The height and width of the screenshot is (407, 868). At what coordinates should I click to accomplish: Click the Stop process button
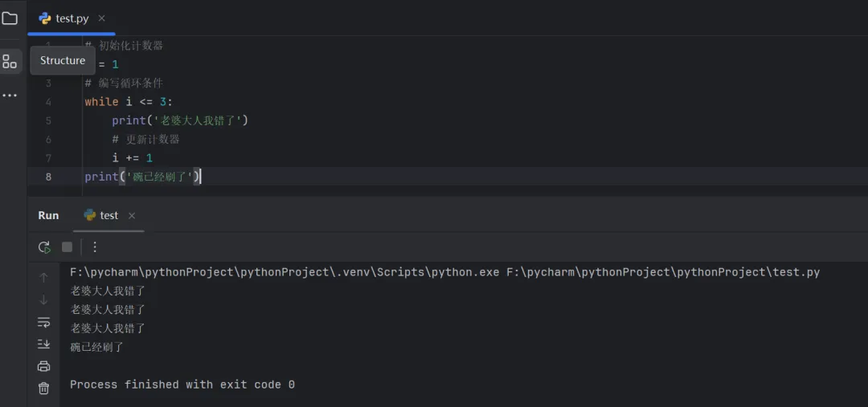point(68,247)
